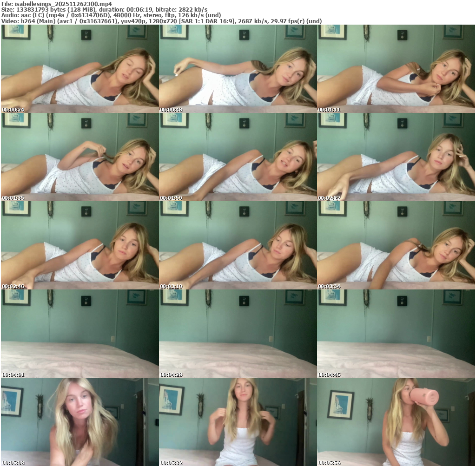The image size is (476, 466).
Task: Click the file name text in header
Action: 56,3
